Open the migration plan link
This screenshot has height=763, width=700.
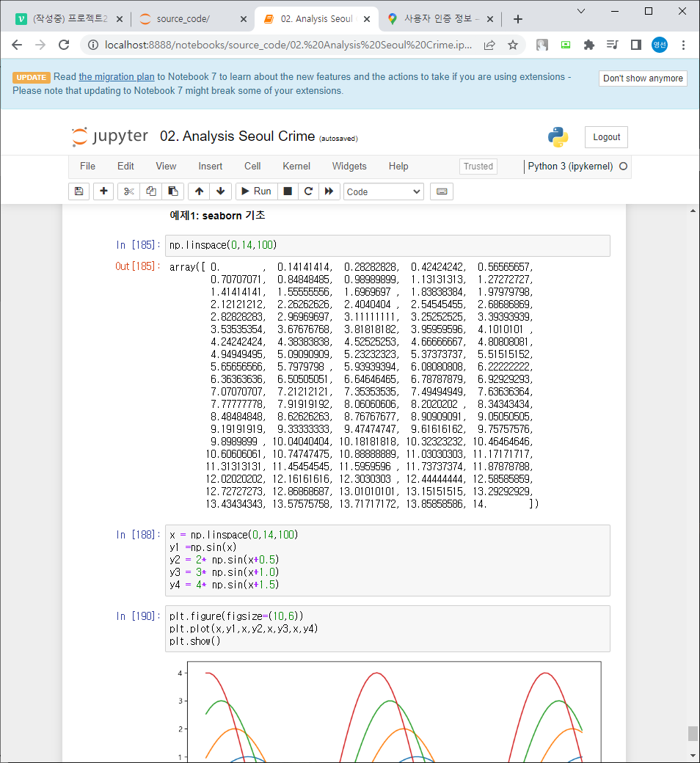(117, 77)
